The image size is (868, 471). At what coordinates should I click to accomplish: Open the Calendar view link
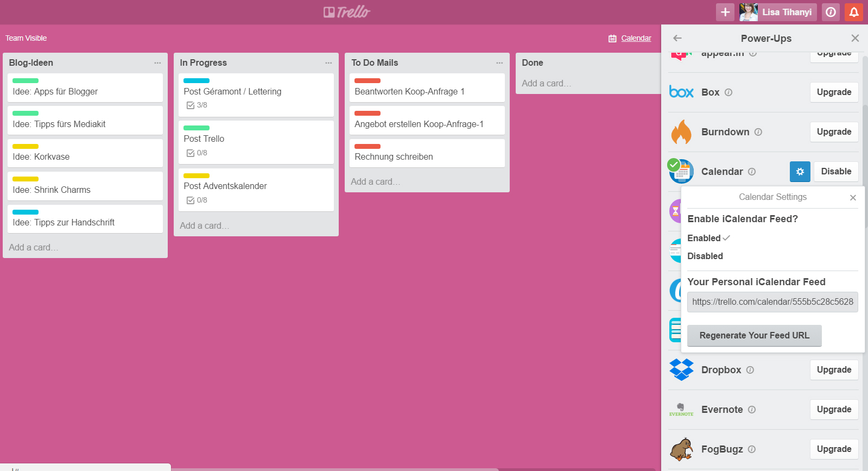click(x=635, y=38)
